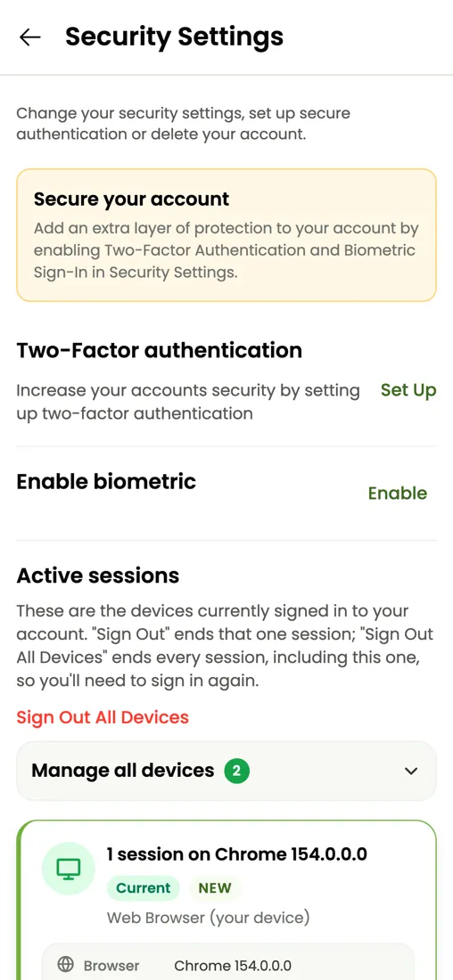This screenshot has width=453, height=980.
Task: Click the Active sessions heading
Action: (x=97, y=576)
